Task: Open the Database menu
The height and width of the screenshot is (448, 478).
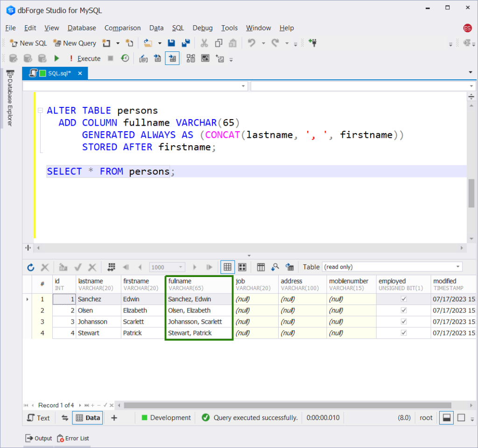Action: (x=82, y=28)
